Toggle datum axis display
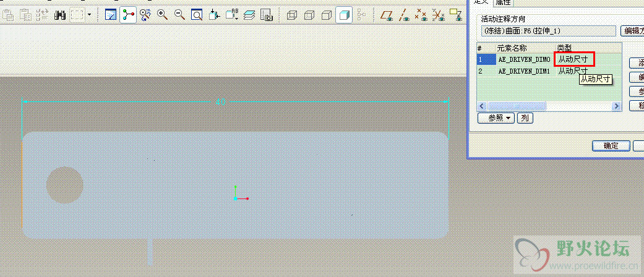Screen dimensions: 644x277 [404, 15]
